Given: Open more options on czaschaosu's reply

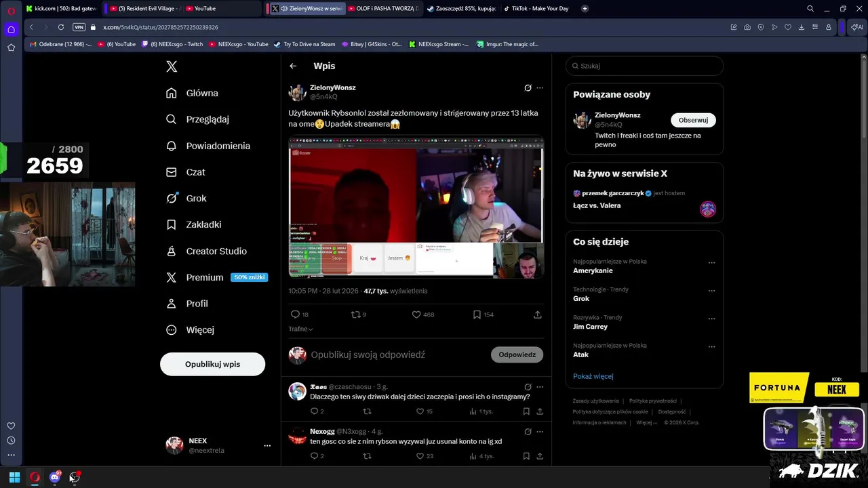Looking at the screenshot, I should coord(540,386).
